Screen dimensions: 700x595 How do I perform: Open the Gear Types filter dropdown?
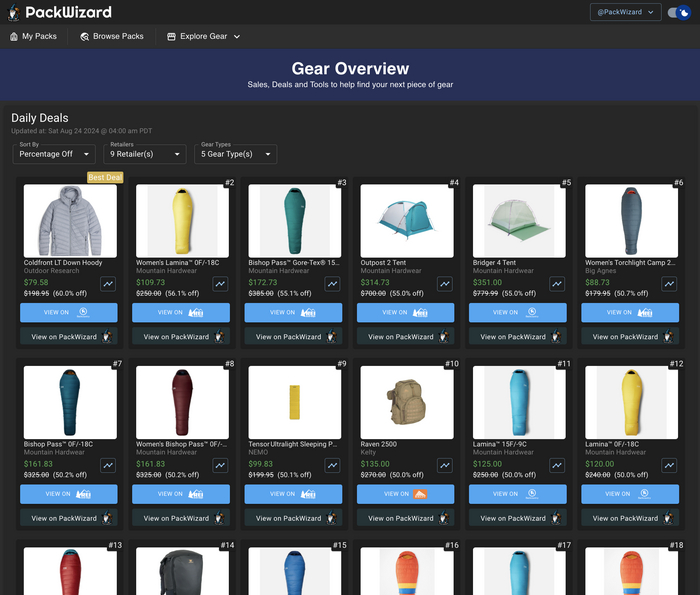coord(237,154)
